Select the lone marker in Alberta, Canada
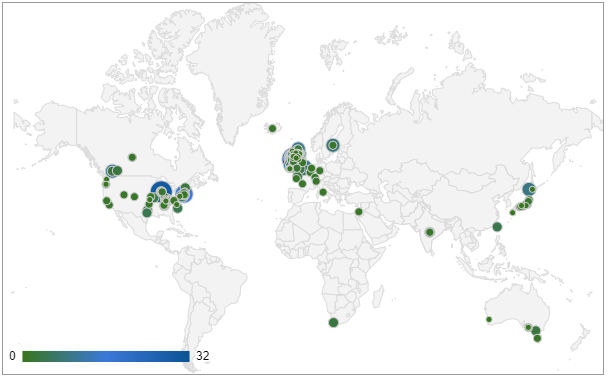608x378 pixels. pyautogui.click(x=132, y=157)
